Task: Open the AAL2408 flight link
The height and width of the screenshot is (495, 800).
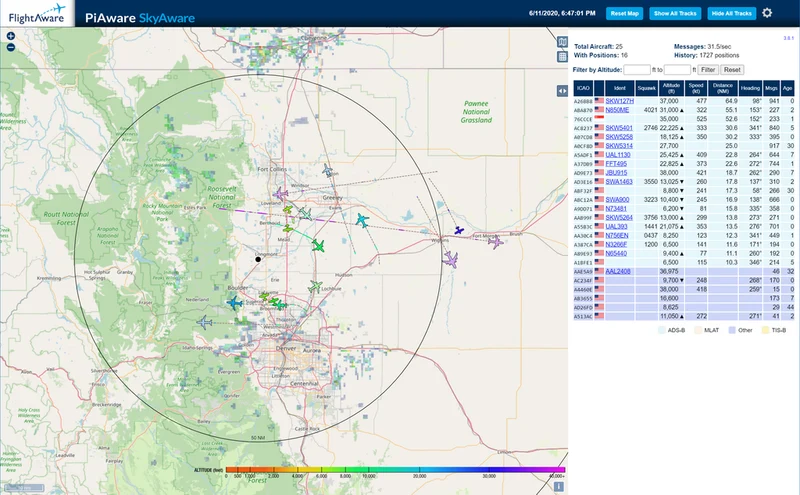Action: point(618,271)
